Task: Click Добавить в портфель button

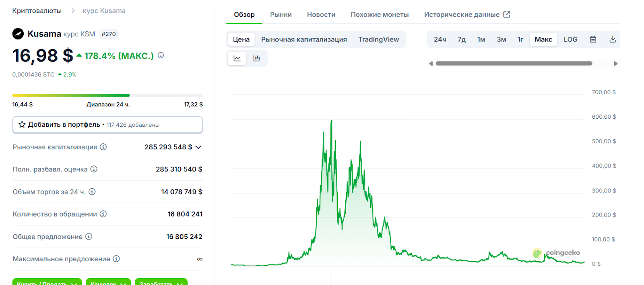Action: (x=107, y=125)
